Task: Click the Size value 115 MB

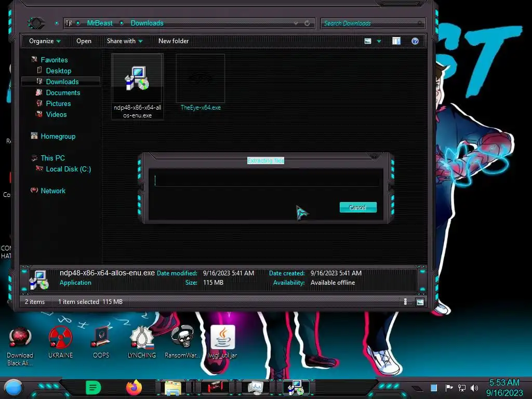Action: click(x=213, y=282)
